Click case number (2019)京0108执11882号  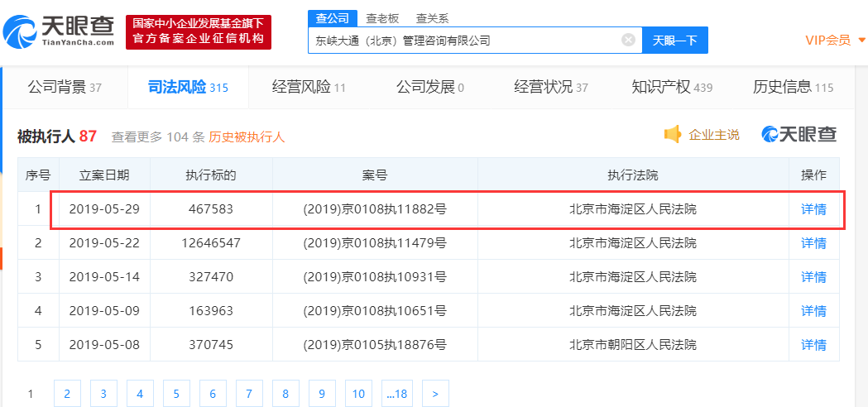click(x=375, y=209)
